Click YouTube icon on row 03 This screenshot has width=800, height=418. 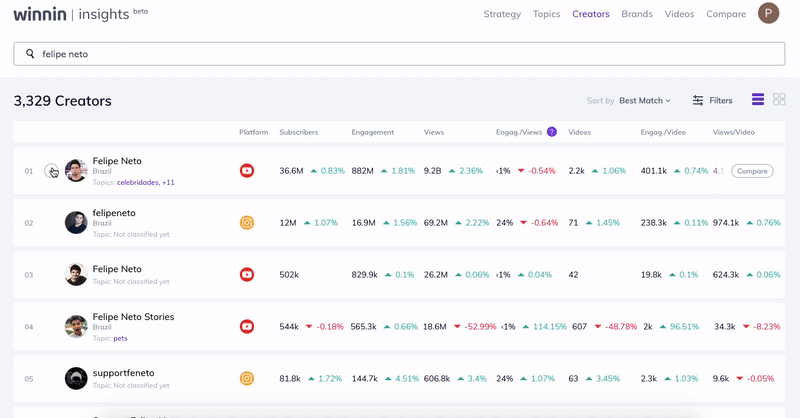click(247, 275)
